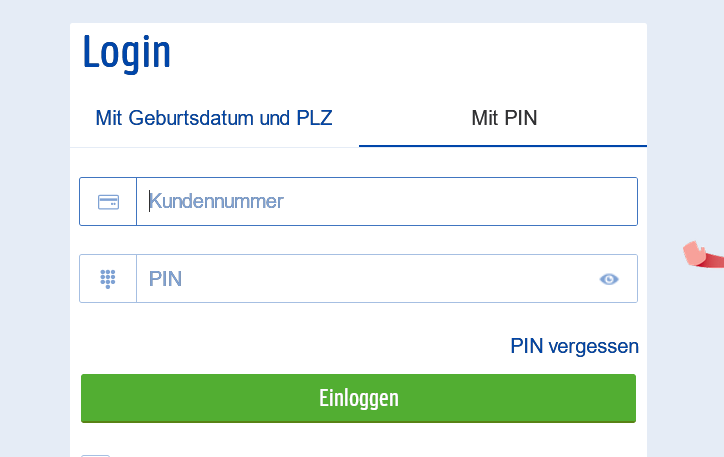Tick the checkbox below the Einloggen button

tap(95, 454)
